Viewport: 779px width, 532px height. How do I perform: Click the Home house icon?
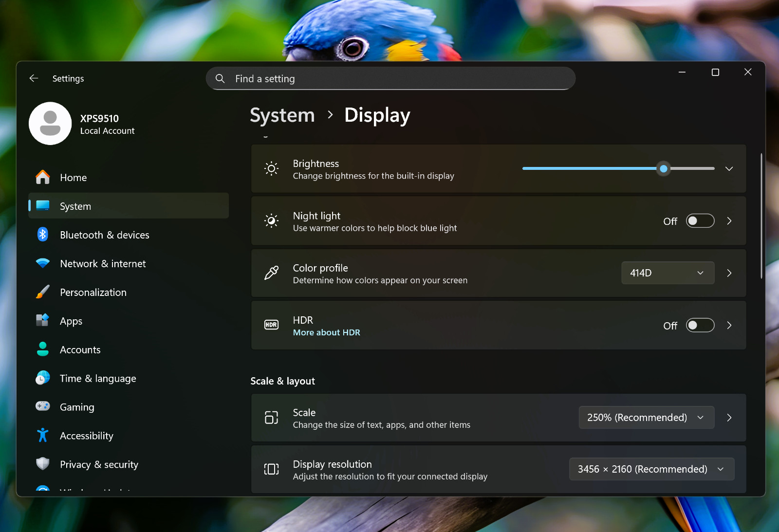click(x=43, y=177)
